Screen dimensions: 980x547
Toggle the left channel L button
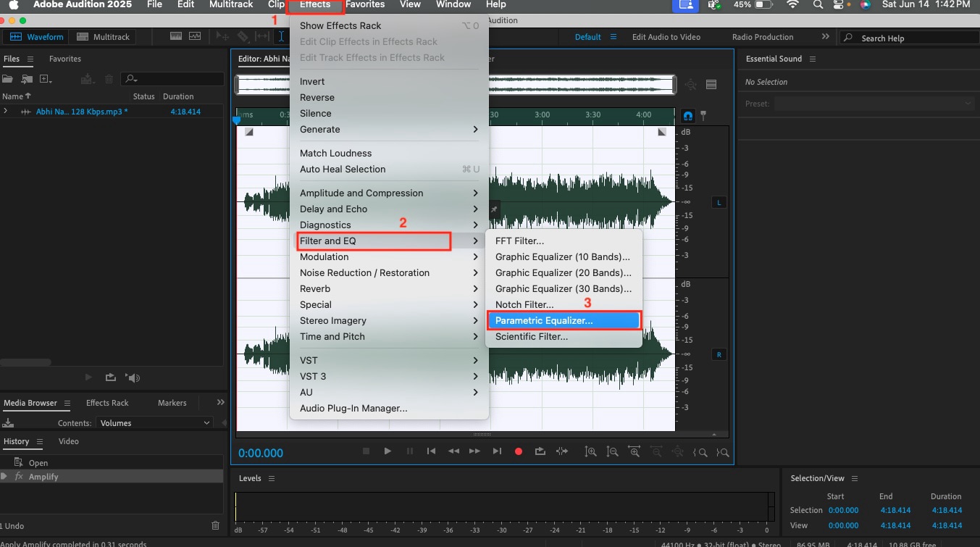[x=719, y=202]
